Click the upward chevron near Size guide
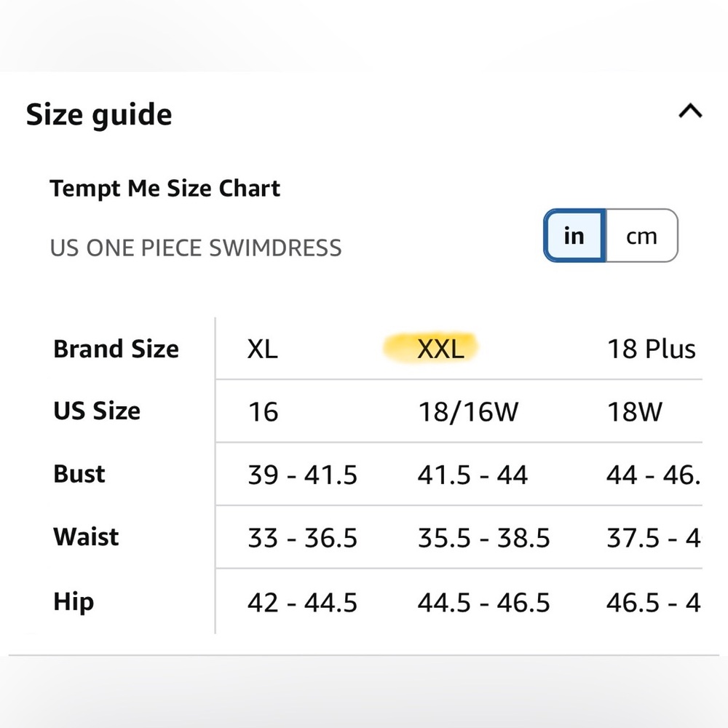This screenshot has height=728, width=728. [690, 111]
